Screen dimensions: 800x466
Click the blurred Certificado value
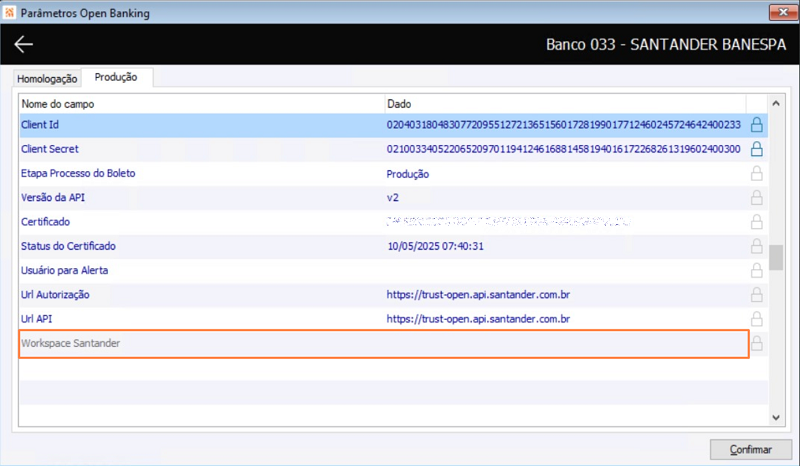[509, 222]
